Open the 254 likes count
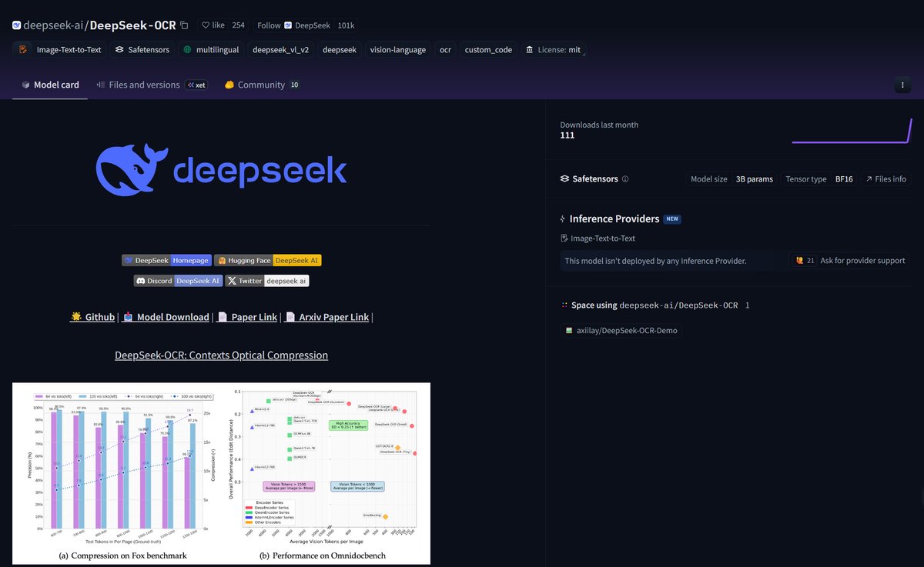Image resolution: width=924 pixels, height=567 pixels. tap(239, 25)
